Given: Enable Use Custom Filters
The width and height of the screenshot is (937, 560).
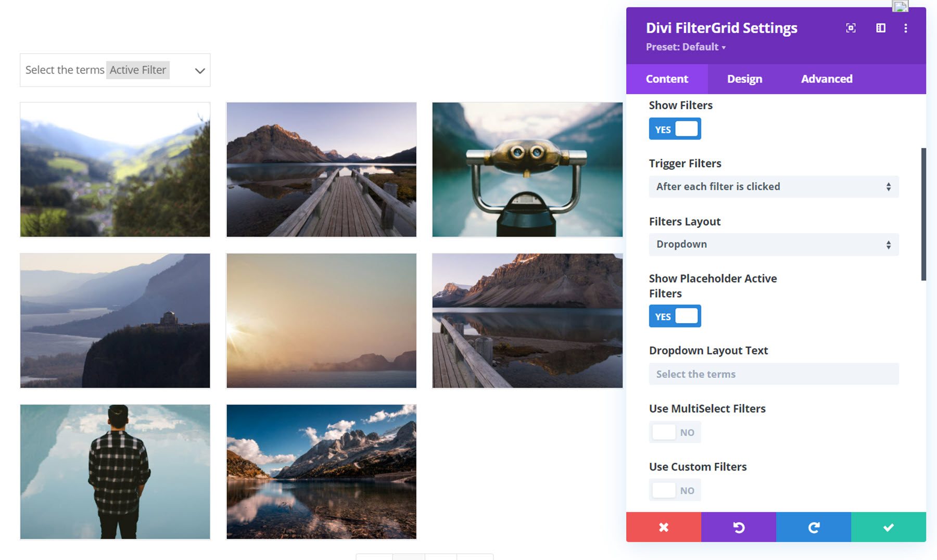Looking at the screenshot, I should coord(675,490).
